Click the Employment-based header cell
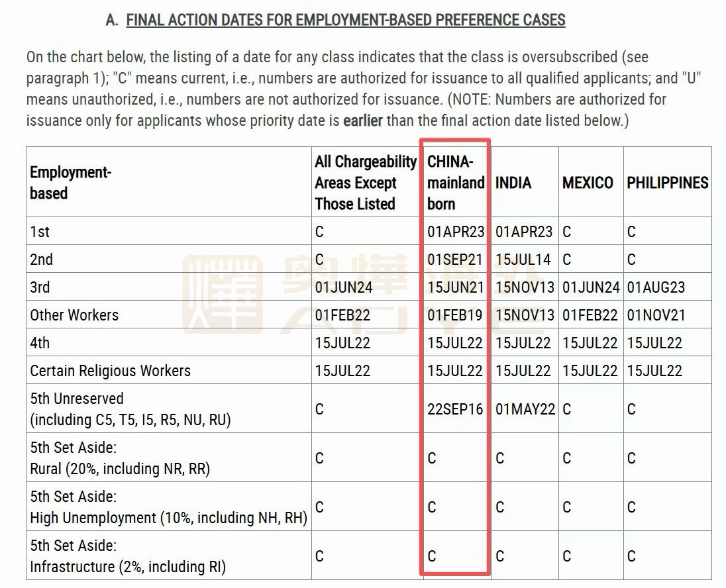The width and height of the screenshot is (726, 588). click(70, 183)
